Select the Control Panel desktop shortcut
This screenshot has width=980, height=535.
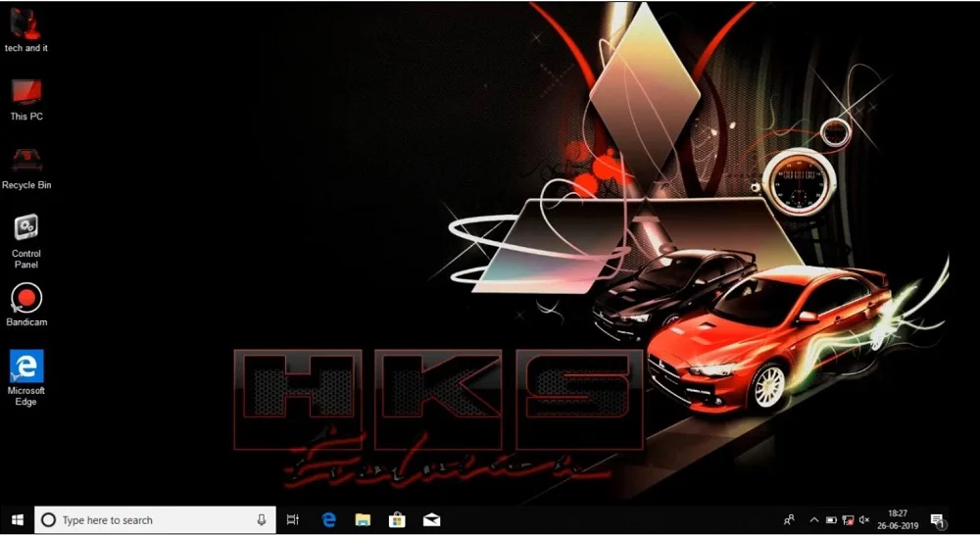(26, 241)
